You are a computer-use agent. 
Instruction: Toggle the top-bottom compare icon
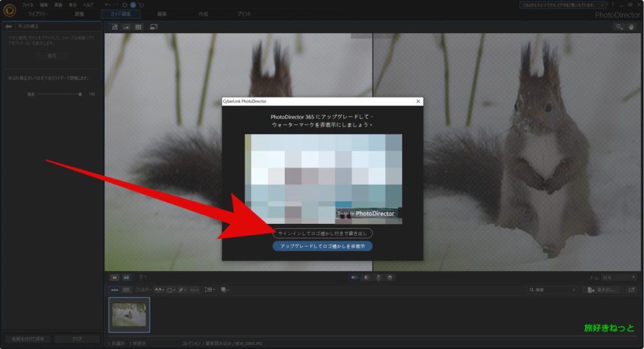click(378, 277)
